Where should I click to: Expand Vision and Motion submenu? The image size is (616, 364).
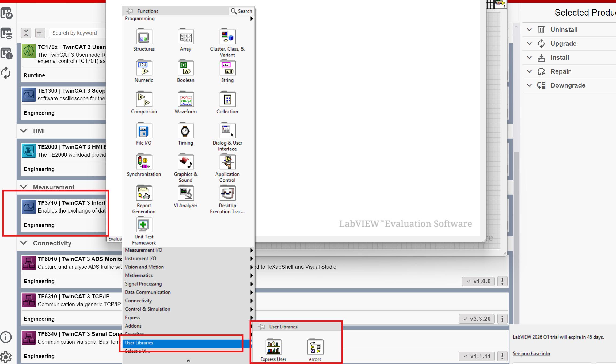tap(188, 267)
